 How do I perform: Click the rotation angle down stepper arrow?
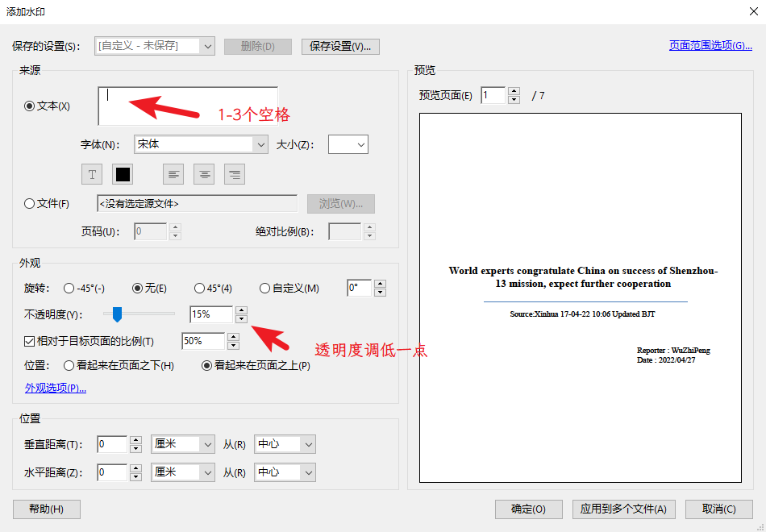(x=378, y=291)
